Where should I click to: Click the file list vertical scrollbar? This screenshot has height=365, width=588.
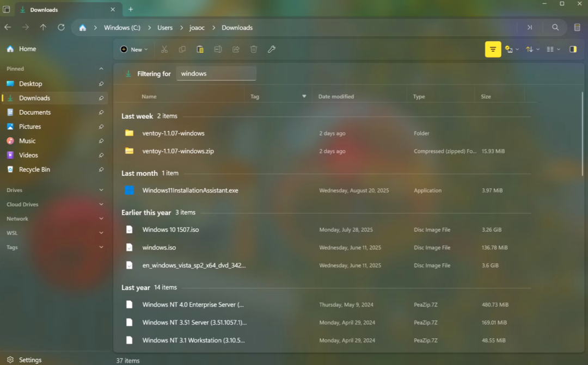click(x=582, y=133)
